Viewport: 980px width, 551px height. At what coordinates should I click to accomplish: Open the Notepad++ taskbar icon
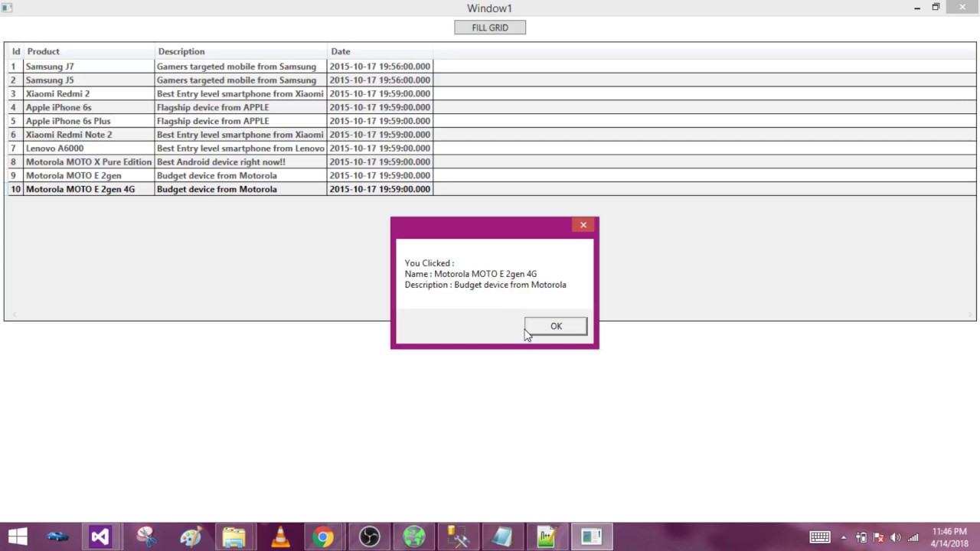[x=547, y=536]
